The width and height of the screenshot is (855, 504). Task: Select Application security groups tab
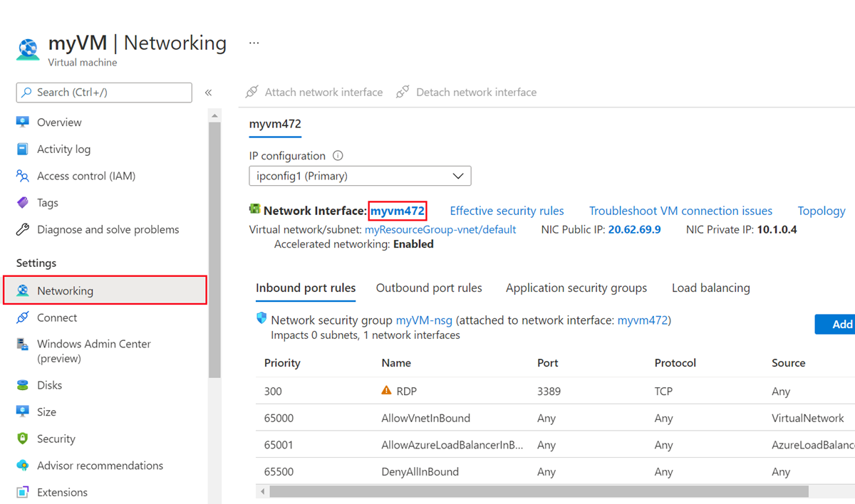pos(576,288)
